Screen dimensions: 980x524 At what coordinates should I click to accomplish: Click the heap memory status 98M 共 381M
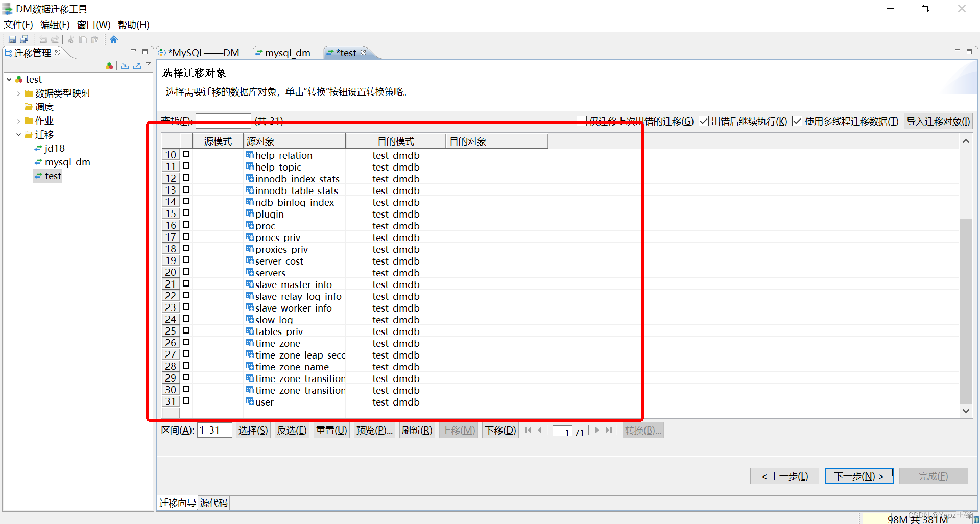point(918,519)
